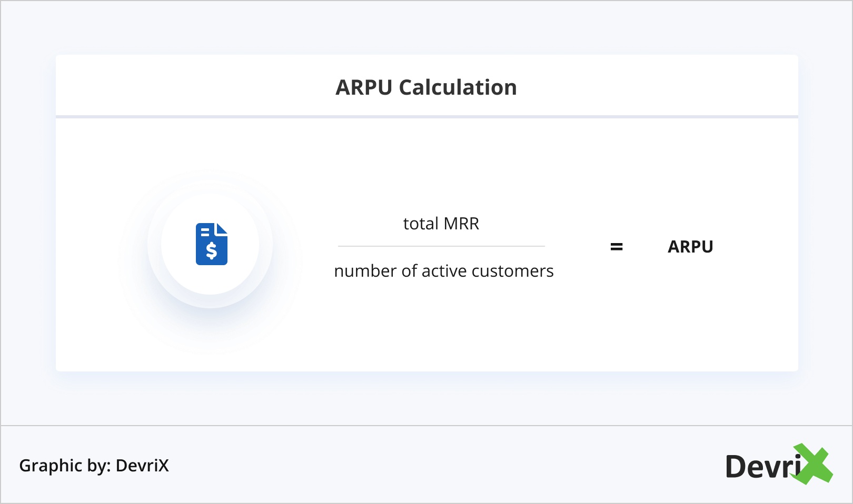The height and width of the screenshot is (504, 853).
Task: Click the 'number of active customers' denominator
Action: 444,271
